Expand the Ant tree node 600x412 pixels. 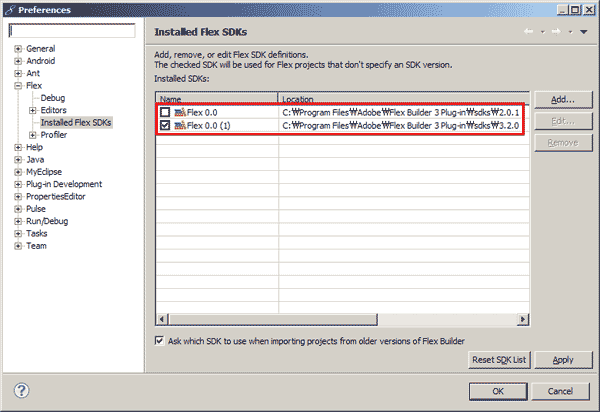click(18, 73)
